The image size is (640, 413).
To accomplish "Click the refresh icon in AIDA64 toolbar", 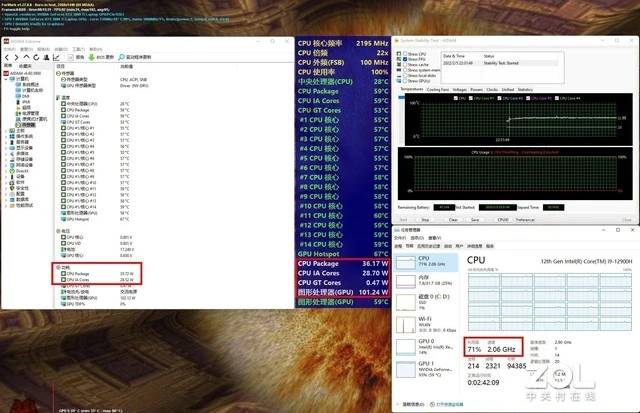I will coord(36,58).
